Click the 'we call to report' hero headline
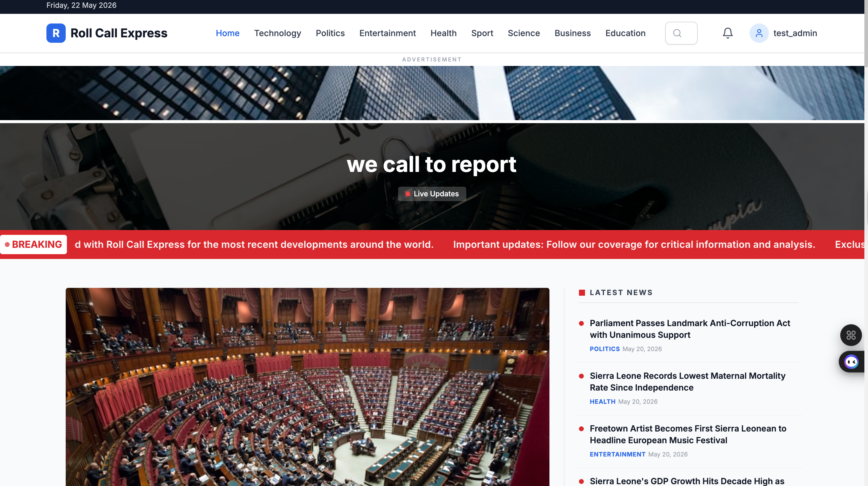This screenshot has width=868, height=486. [x=432, y=165]
